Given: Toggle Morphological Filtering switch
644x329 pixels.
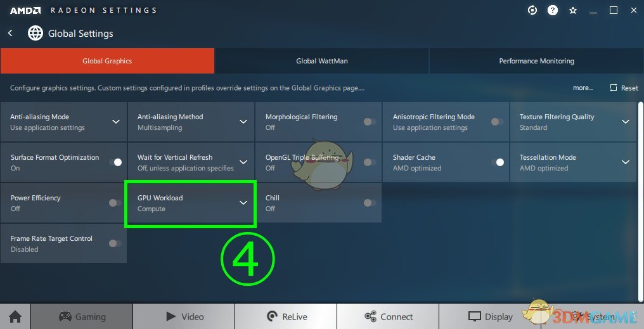Looking at the screenshot, I should tap(370, 122).
